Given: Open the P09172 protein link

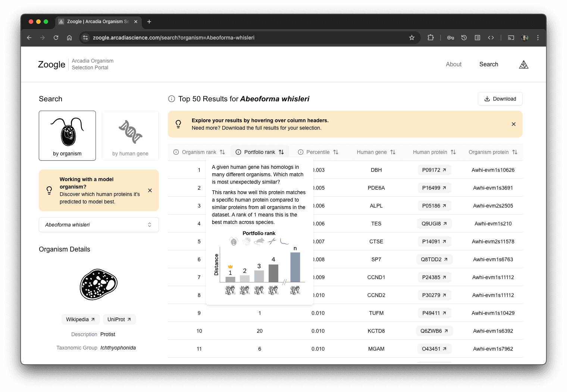Looking at the screenshot, I should pyautogui.click(x=434, y=170).
